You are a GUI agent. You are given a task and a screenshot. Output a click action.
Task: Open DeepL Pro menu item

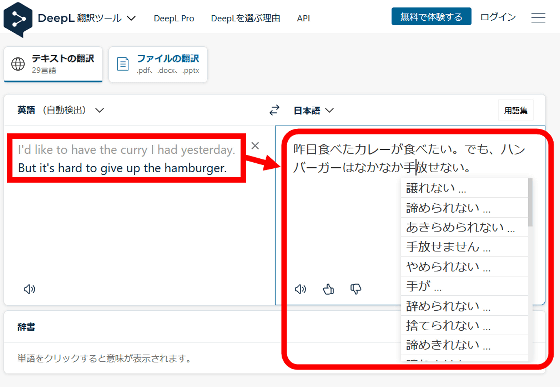pos(174,18)
